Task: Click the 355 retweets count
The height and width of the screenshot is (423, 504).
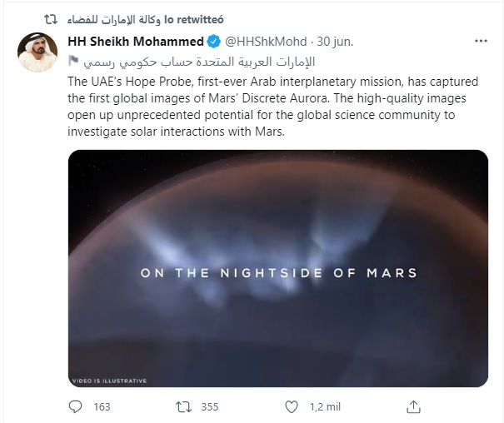Action: (x=209, y=407)
